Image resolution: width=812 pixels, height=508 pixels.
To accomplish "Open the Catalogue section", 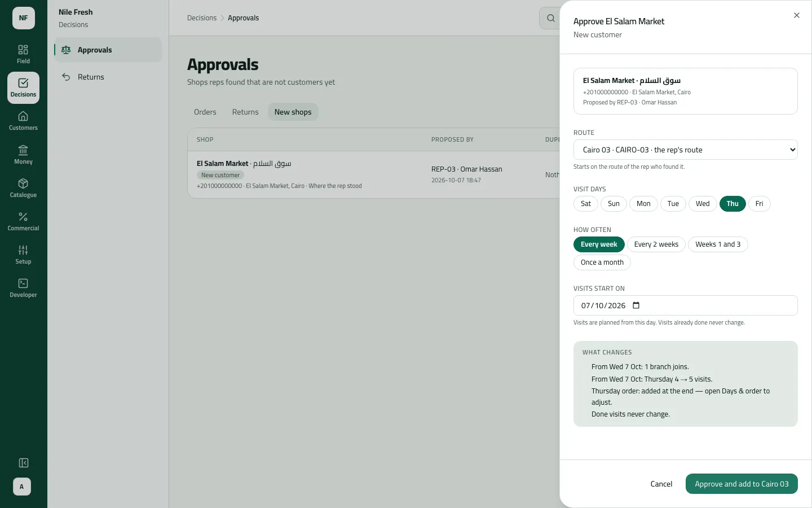I will 23,188.
